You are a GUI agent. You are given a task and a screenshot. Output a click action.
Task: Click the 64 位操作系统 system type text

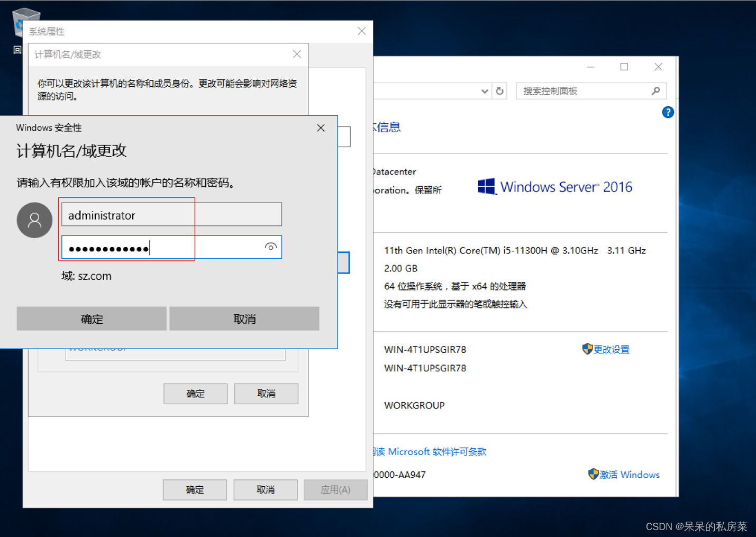pos(455,286)
